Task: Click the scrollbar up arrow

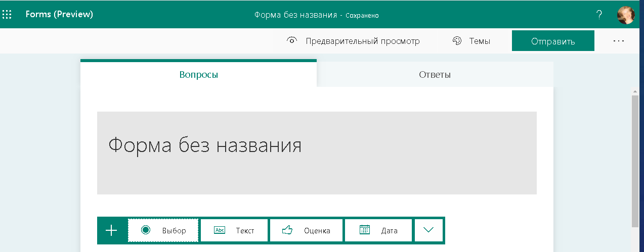Action: point(635,91)
